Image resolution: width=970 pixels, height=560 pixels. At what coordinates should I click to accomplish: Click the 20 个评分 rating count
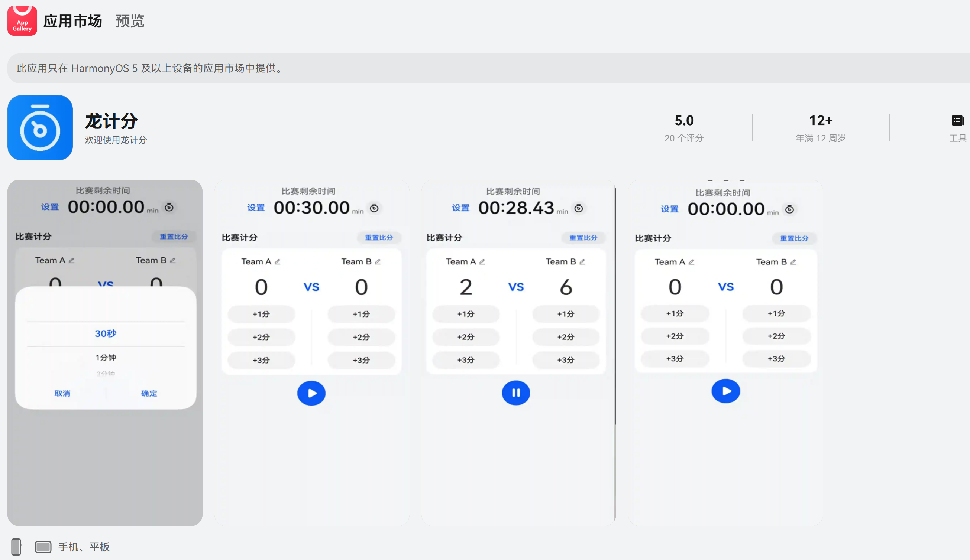tap(684, 138)
